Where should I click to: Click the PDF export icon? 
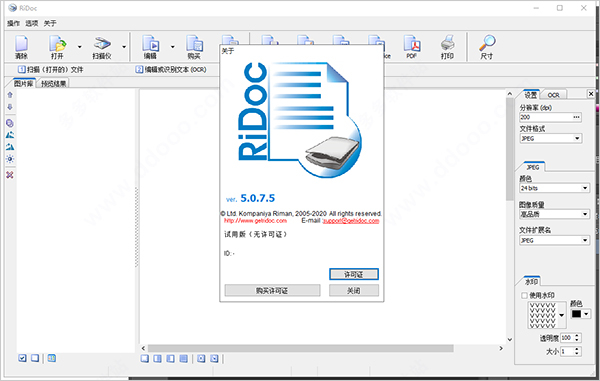point(412,47)
